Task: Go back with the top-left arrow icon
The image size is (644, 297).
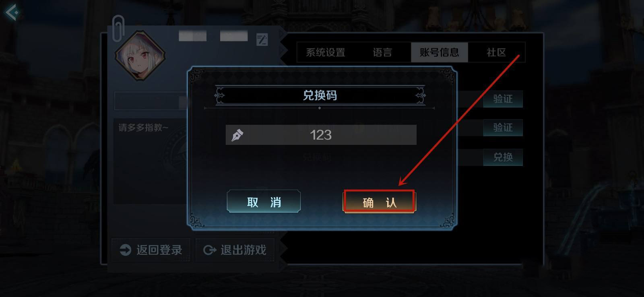Action: point(12,12)
